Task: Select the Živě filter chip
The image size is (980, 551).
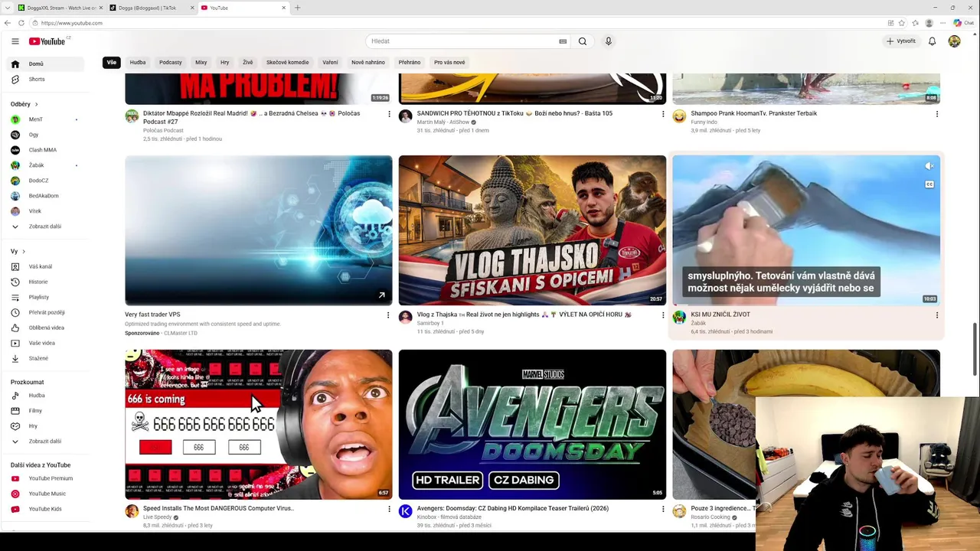Action: click(x=248, y=63)
